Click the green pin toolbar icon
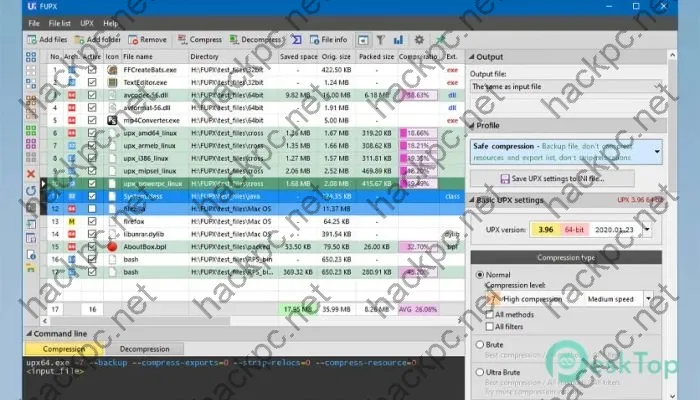 (x=441, y=40)
